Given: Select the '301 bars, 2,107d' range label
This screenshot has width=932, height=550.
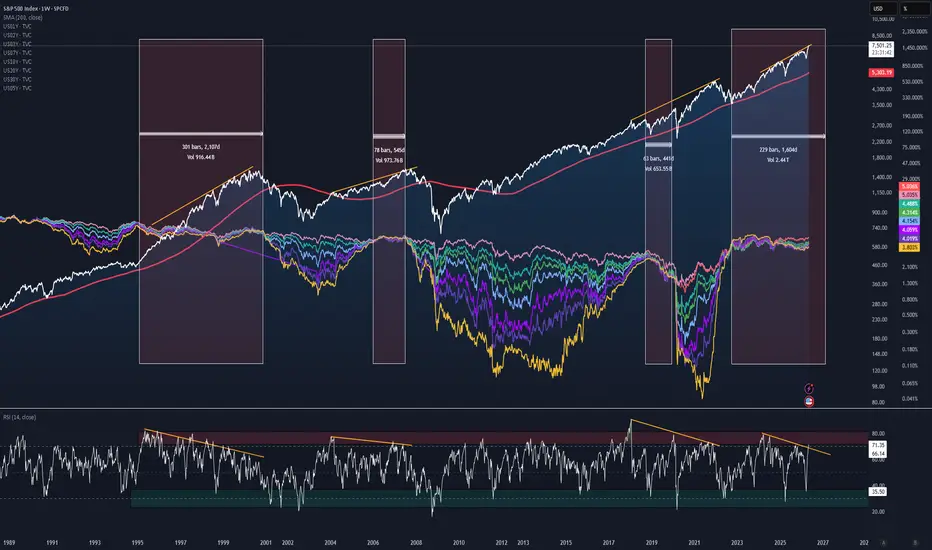Looking at the screenshot, I should (201, 147).
